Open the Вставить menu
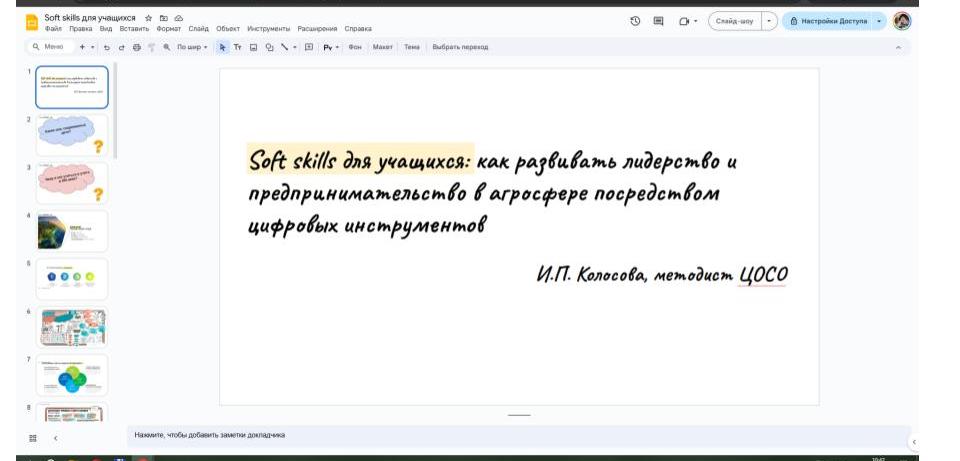The image size is (960, 461). (x=133, y=29)
